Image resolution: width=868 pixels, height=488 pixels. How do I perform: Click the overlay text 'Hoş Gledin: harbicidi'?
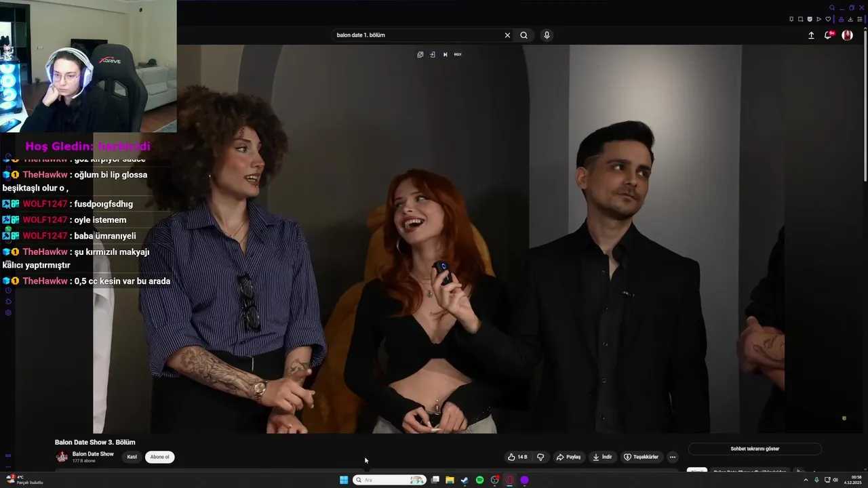(x=88, y=146)
